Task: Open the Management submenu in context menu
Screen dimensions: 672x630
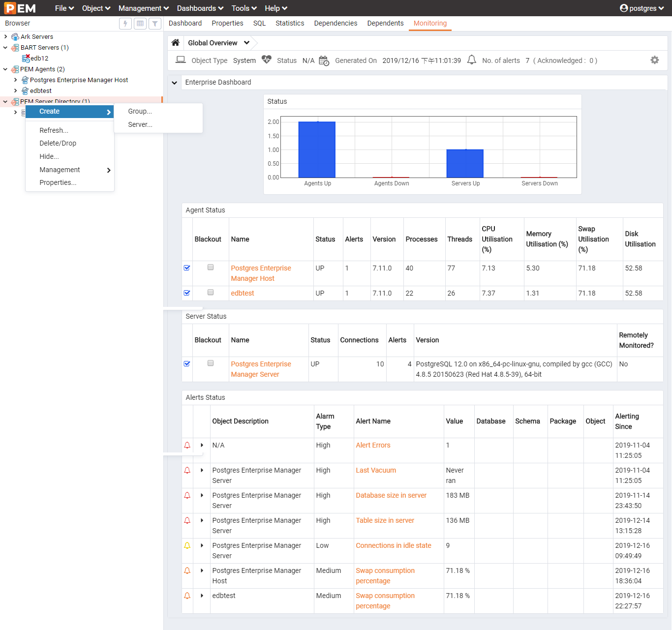Action: [x=70, y=170]
